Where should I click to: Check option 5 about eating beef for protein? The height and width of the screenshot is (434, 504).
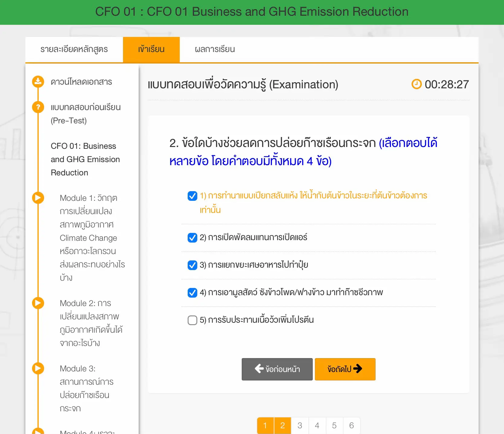(192, 320)
